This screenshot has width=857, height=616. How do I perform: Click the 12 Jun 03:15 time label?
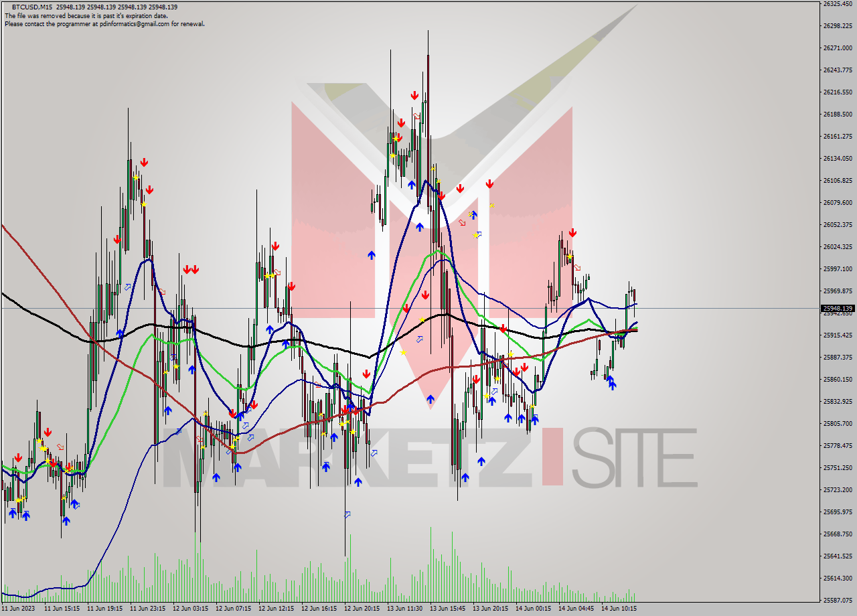pyautogui.click(x=190, y=609)
